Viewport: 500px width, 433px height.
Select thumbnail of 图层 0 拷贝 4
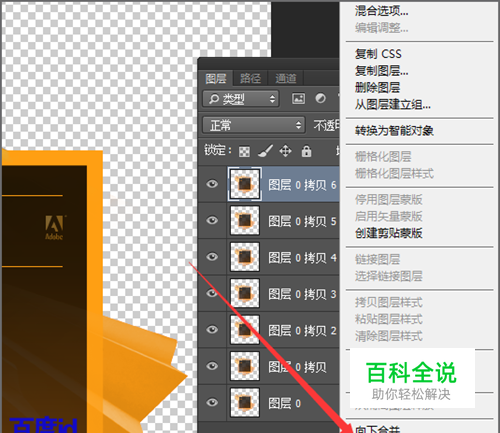coord(245,257)
